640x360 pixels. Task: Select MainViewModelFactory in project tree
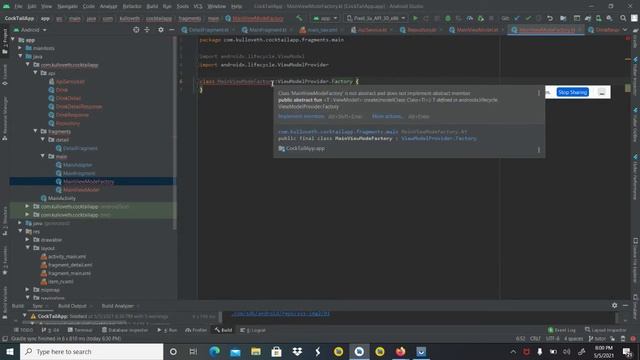(x=89, y=181)
